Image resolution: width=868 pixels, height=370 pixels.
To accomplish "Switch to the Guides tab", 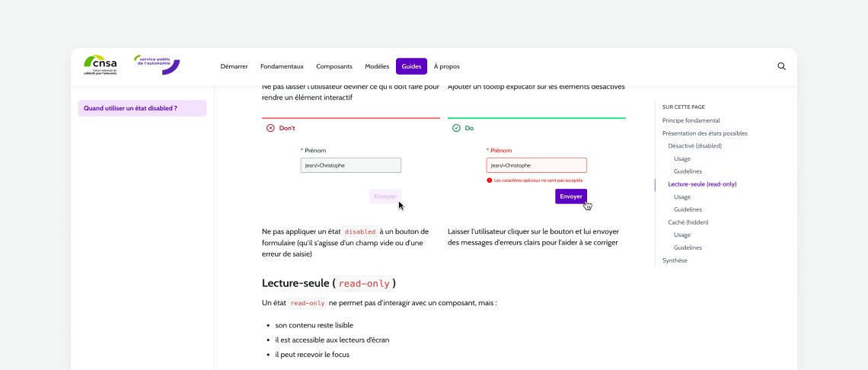I will click(411, 66).
